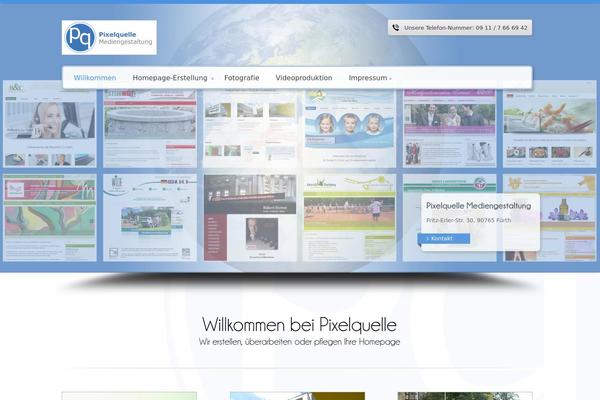Viewport: 600px width, 400px height.
Task: Open the food dishes website thumbnail
Action: pyautogui.click(x=549, y=124)
